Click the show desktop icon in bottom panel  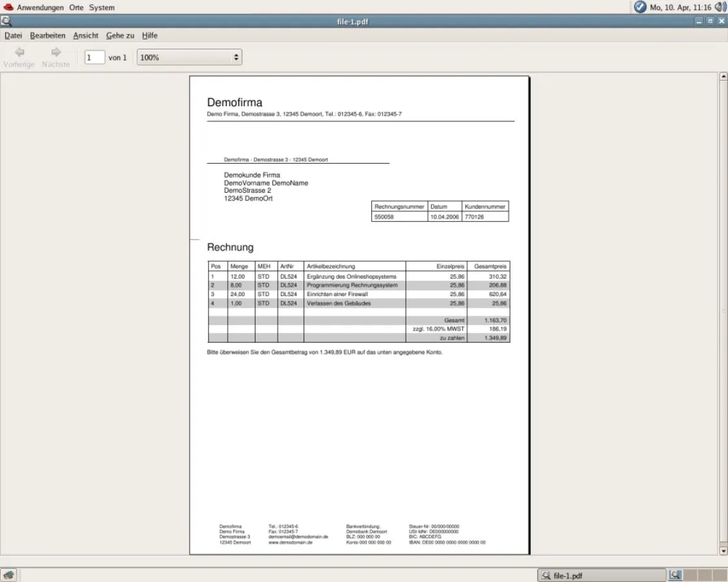[8, 575]
